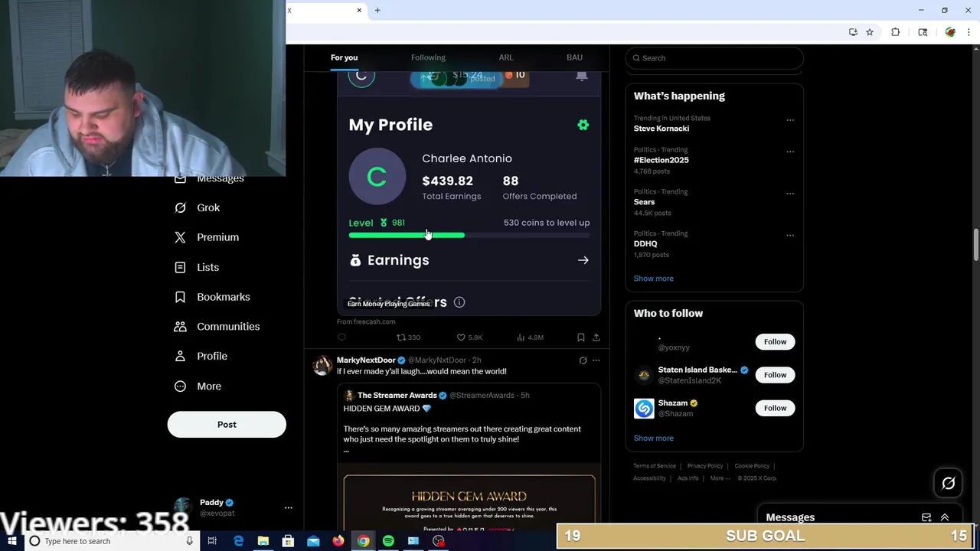Follow Staten Island Basketball account
The height and width of the screenshot is (551, 980).
[775, 375]
